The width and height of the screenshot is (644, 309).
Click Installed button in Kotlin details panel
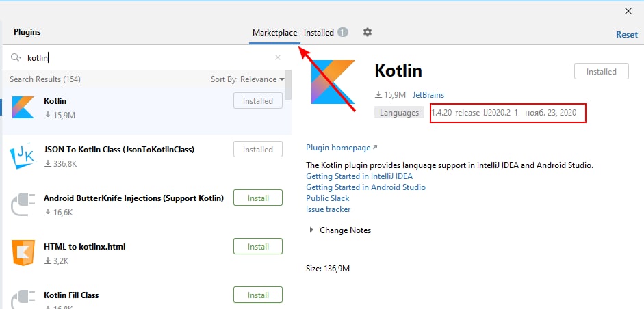pos(602,71)
